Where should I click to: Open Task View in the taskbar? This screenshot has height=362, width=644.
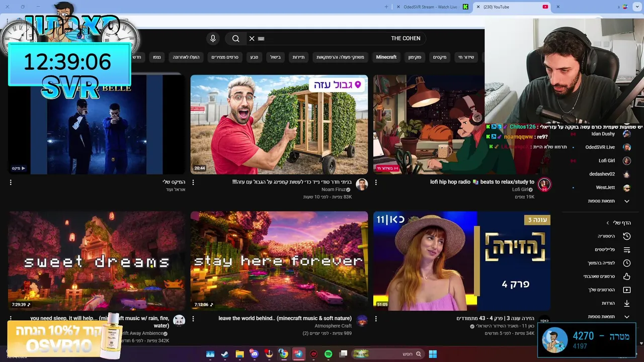(343, 354)
